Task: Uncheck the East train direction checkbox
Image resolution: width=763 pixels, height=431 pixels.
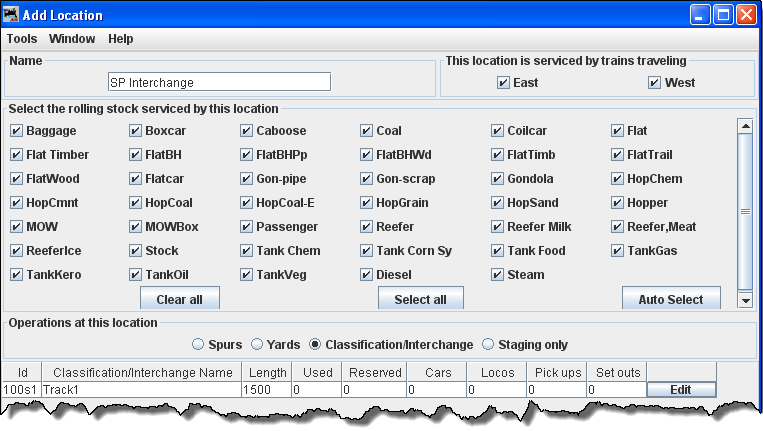Action: [x=503, y=83]
